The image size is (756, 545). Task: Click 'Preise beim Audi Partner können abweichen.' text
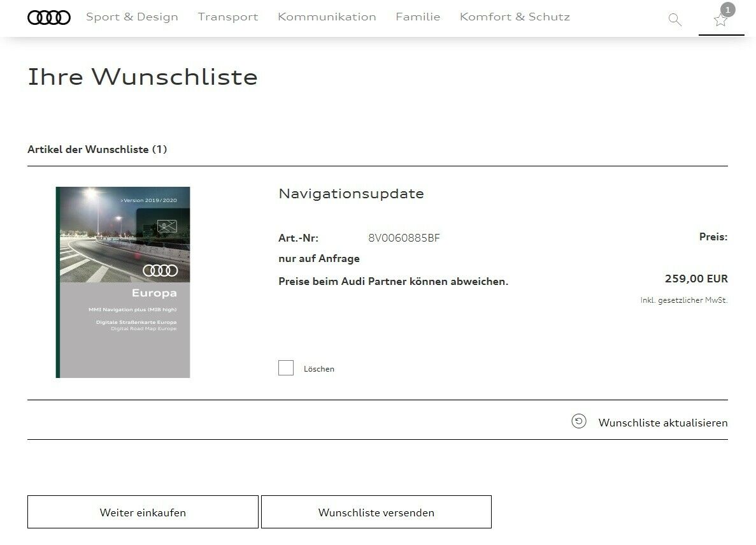[394, 282]
